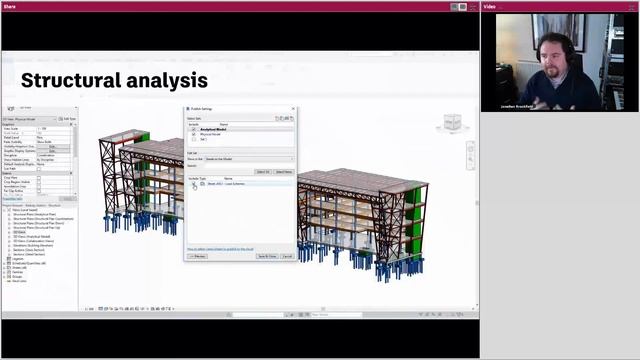The height and width of the screenshot is (360, 640).
Task: Select Legends in Project Browser
Action: (x=18, y=259)
